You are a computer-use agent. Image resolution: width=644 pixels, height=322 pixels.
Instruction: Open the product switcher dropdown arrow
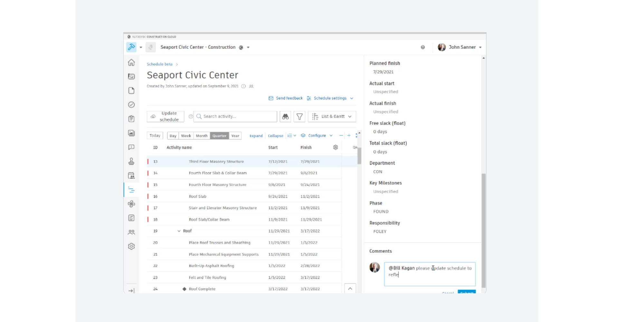point(141,47)
